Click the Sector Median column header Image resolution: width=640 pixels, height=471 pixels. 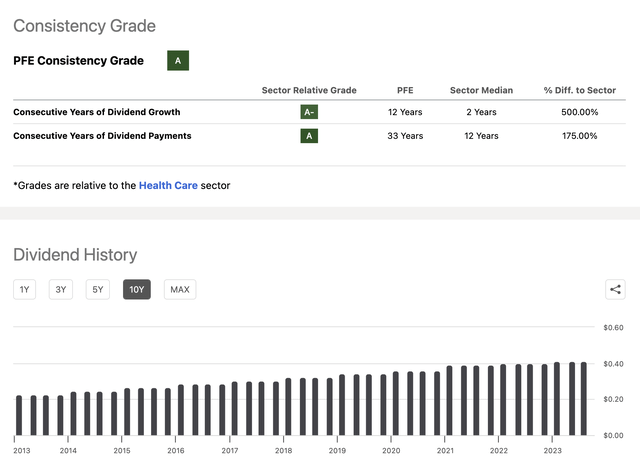point(481,90)
